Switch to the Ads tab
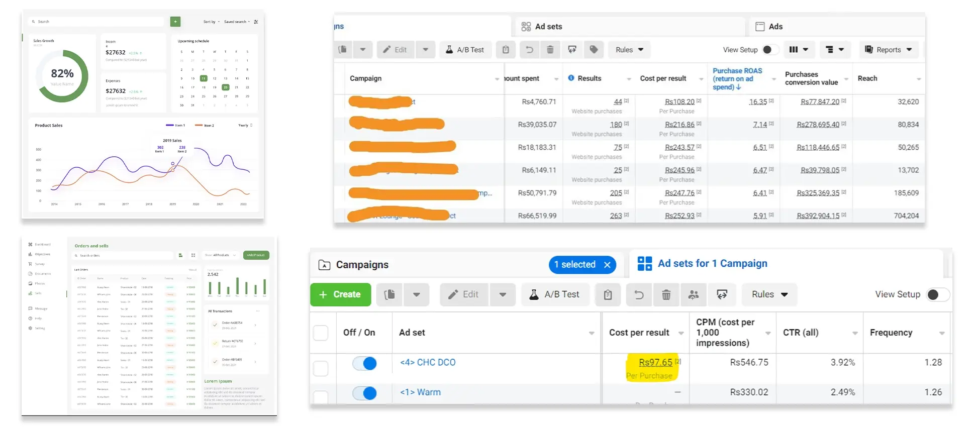Viewport: 980px width, 427px height. [769, 27]
